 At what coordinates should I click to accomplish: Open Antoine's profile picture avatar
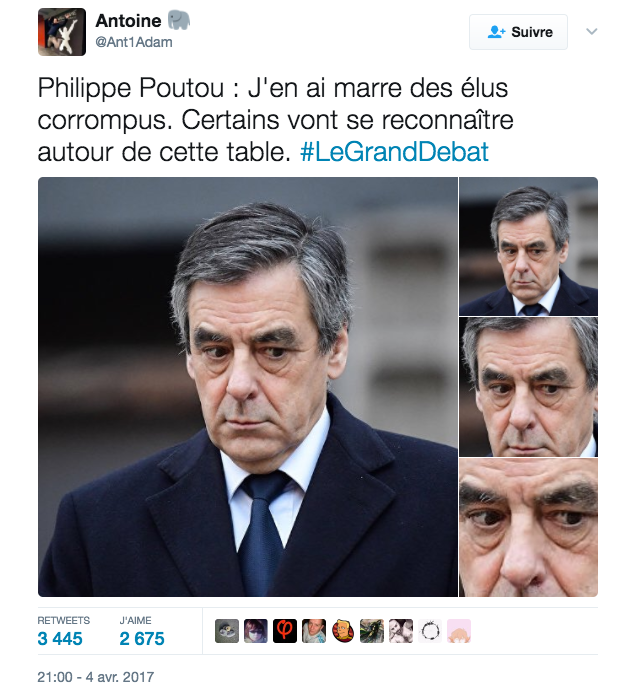(62, 32)
